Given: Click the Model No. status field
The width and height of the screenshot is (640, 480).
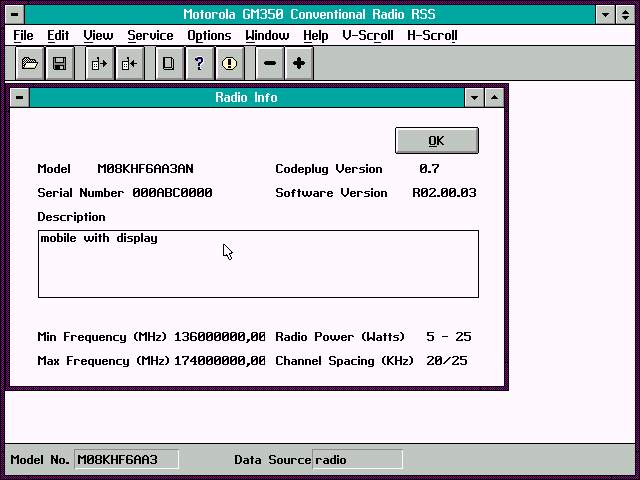Looking at the screenshot, I should click(127, 460).
